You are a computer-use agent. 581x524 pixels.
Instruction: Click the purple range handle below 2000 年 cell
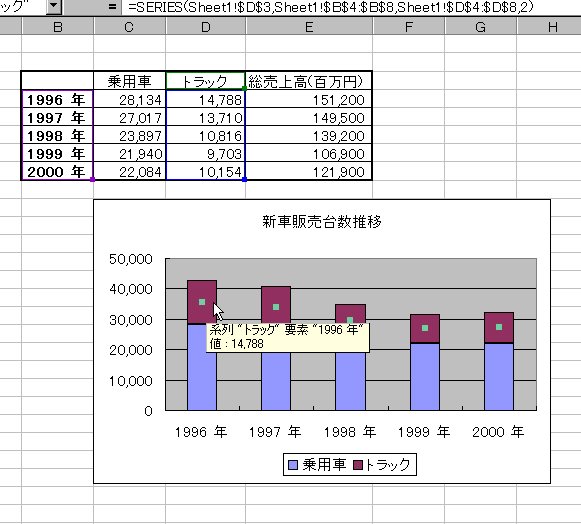pos(93,180)
